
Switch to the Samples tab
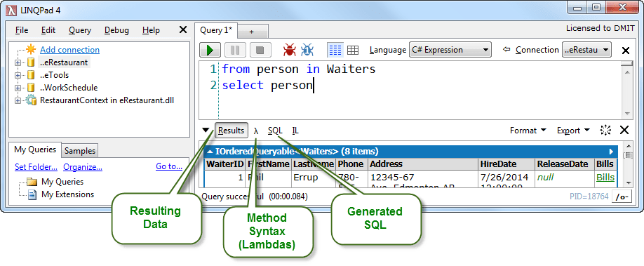[x=80, y=151]
